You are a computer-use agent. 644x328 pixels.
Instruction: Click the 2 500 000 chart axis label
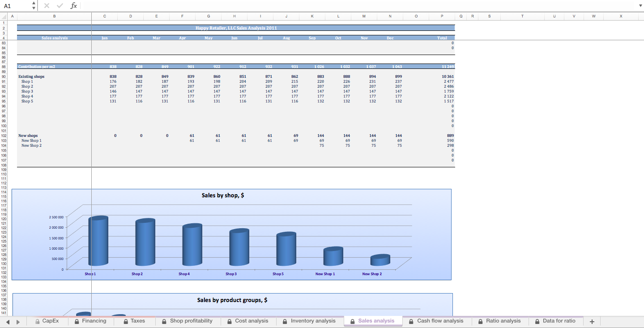coord(56,217)
